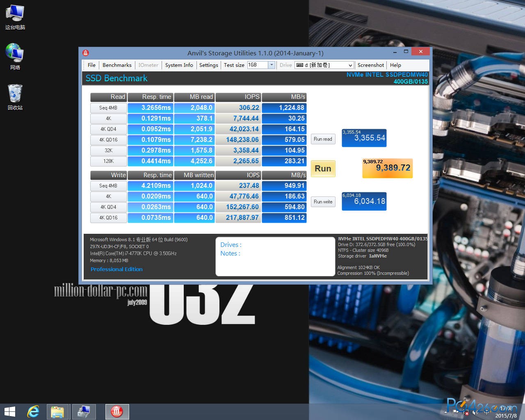Click the 42,023.14 IOPS value
Screen dimensions: 525x420
coord(238,129)
